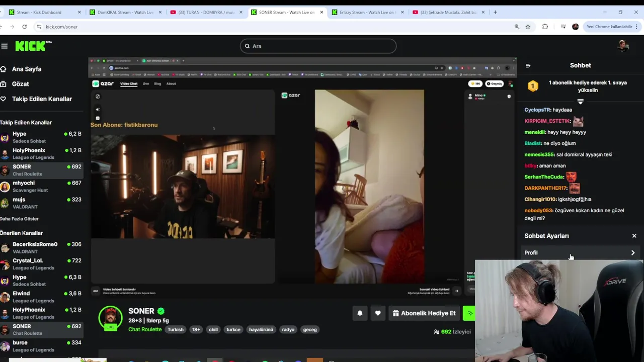The width and height of the screenshot is (644, 362).
Task: Click nemesis355 username in chat
Action: (539, 154)
